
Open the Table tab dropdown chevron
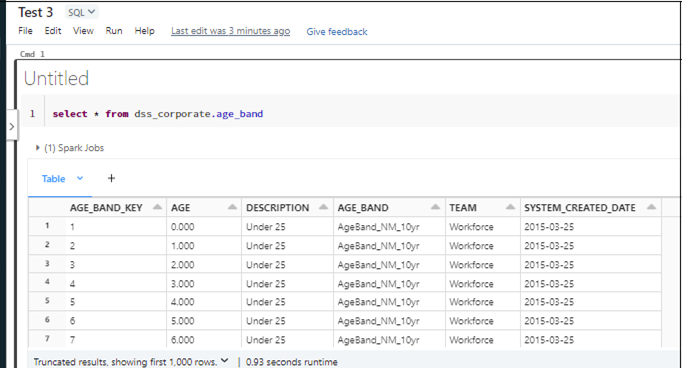click(x=80, y=178)
